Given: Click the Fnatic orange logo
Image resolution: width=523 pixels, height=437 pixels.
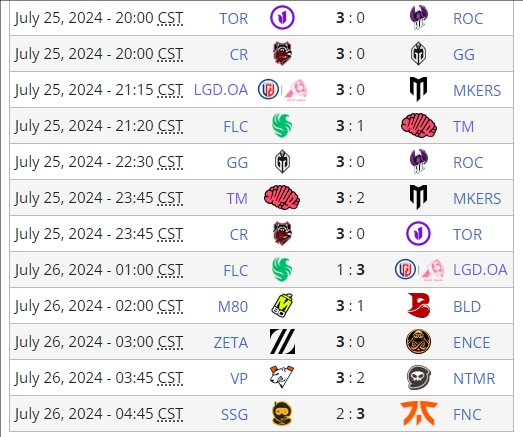Looking at the screenshot, I should 419,414.
